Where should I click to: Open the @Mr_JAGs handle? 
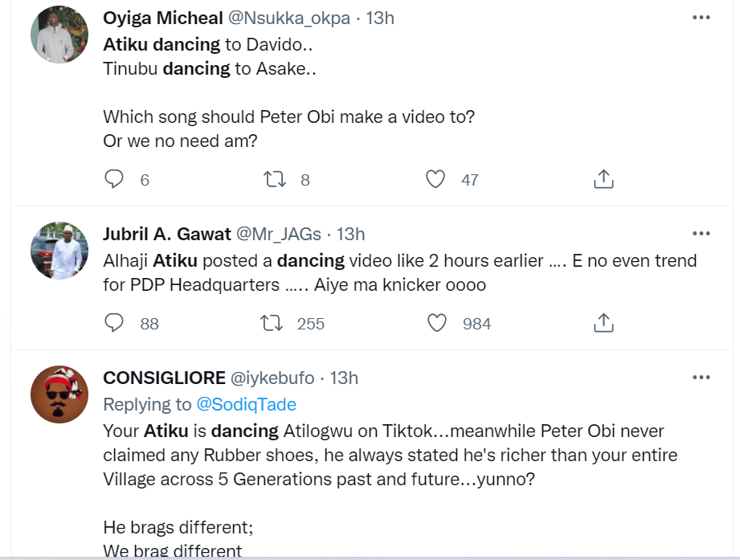(x=277, y=234)
